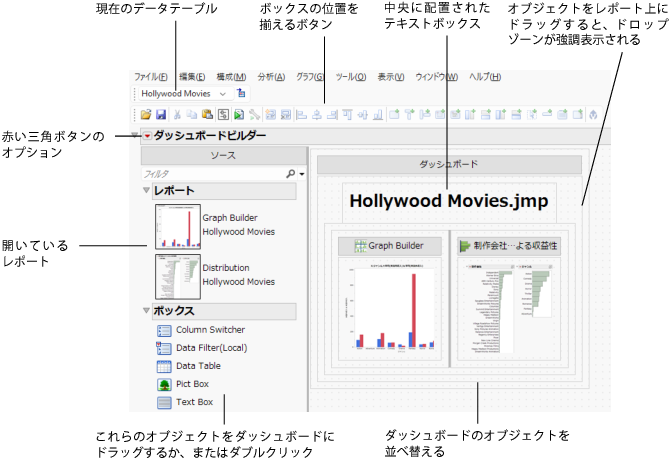Click the Hollywood Movies.jmp title text box
Viewport: 671px width, 468px height.
point(449,201)
